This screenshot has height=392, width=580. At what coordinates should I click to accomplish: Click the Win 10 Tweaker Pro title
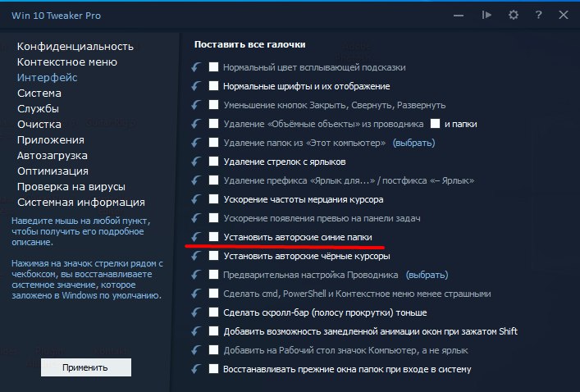pos(56,16)
